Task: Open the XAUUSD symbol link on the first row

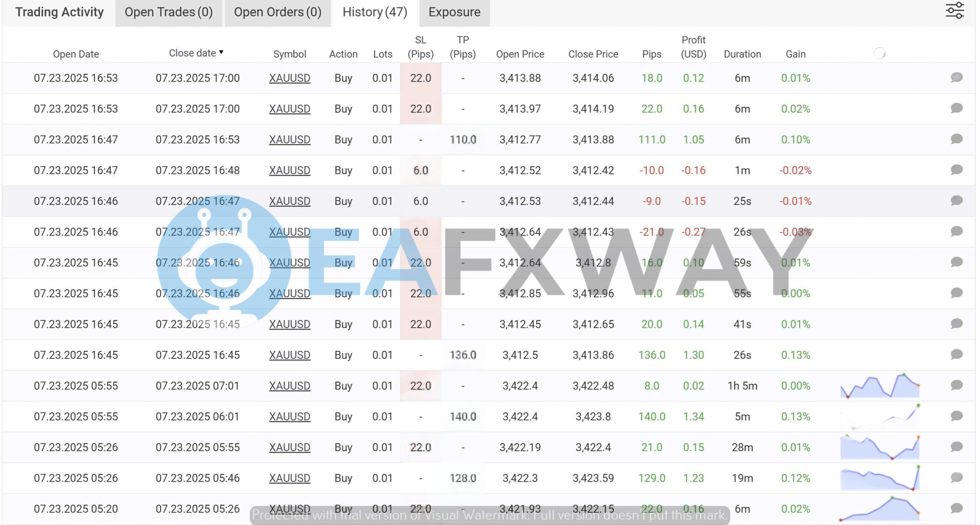Action: coord(290,78)
